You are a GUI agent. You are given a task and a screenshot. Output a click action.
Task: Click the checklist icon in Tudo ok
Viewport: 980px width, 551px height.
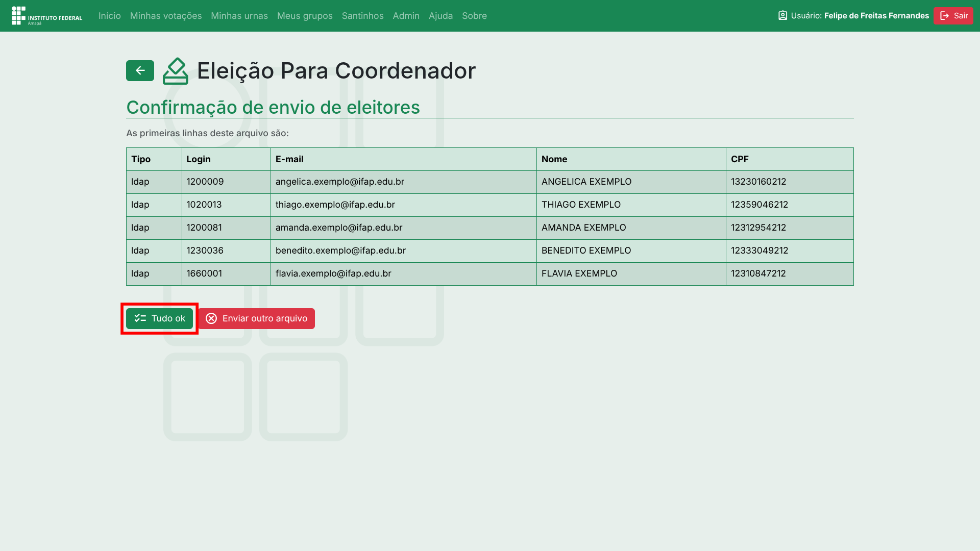[140, 318]
